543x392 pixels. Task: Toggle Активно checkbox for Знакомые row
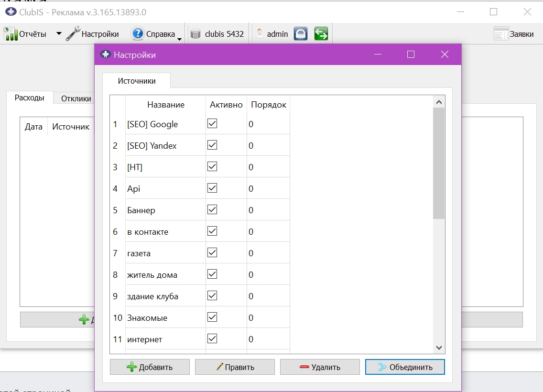[212, 317]
